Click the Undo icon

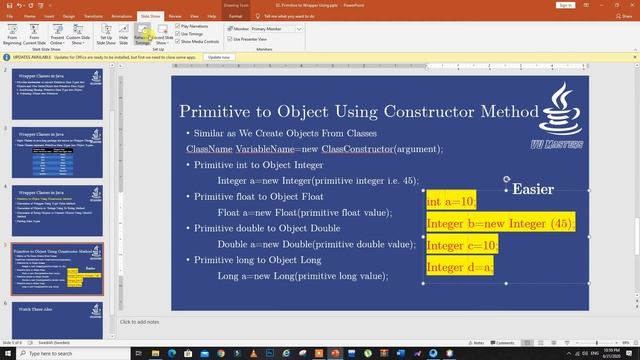point(19,5)
